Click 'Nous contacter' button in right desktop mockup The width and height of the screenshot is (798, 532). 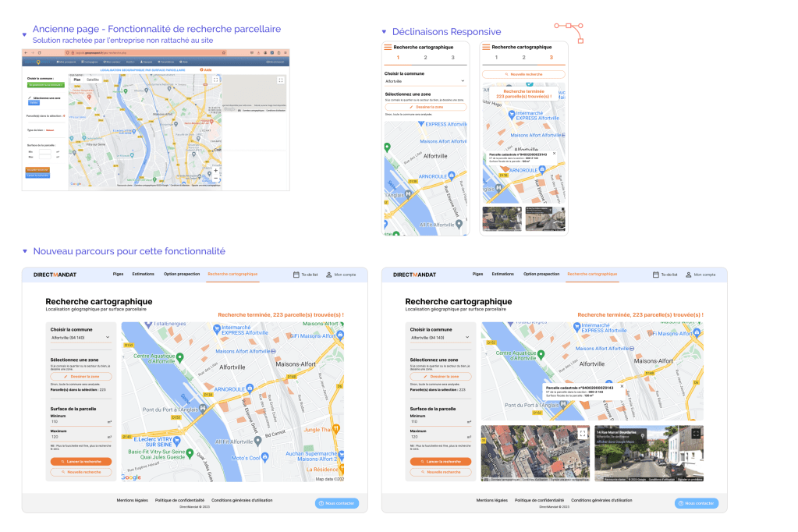(x=697, y=503)
